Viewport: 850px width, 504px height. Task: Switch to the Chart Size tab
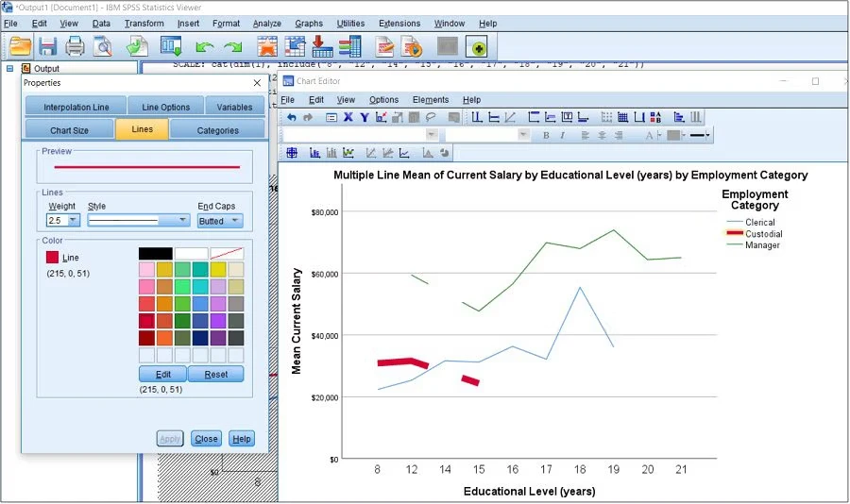[70, 130]
